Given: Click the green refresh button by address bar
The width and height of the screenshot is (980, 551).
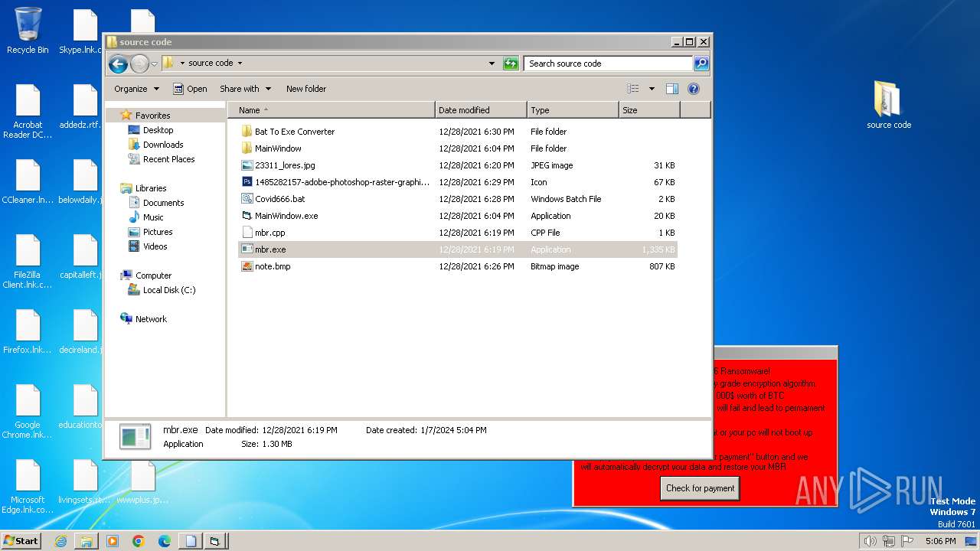Looking at the screenshot, I should [511, 64].
